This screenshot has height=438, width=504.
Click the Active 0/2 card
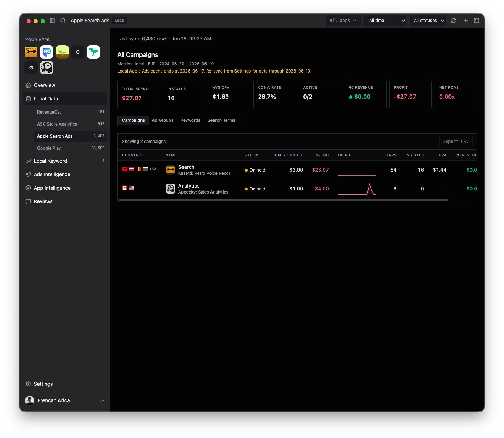pyautogui.click(x=320, y=94)
